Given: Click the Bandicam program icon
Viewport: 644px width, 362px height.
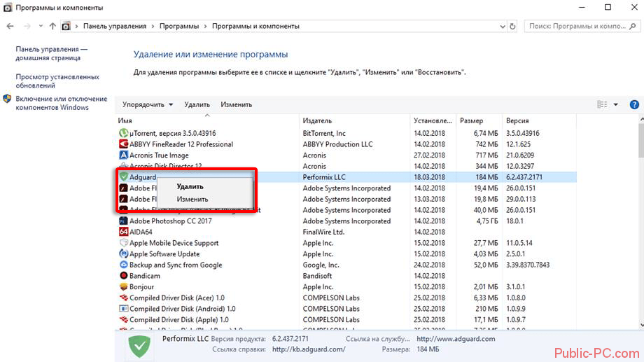Looking at the screenshot, I should click(124, 276).
